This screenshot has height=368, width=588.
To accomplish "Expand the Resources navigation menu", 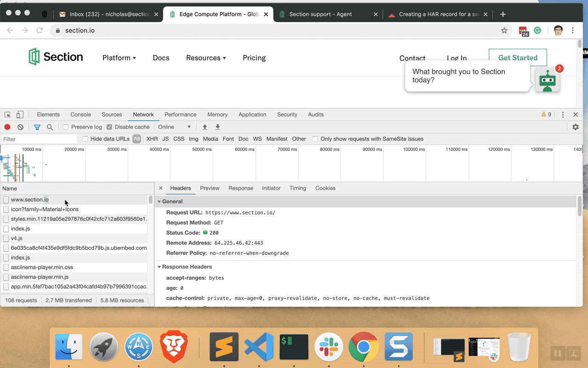I will [x=206, y=58].
